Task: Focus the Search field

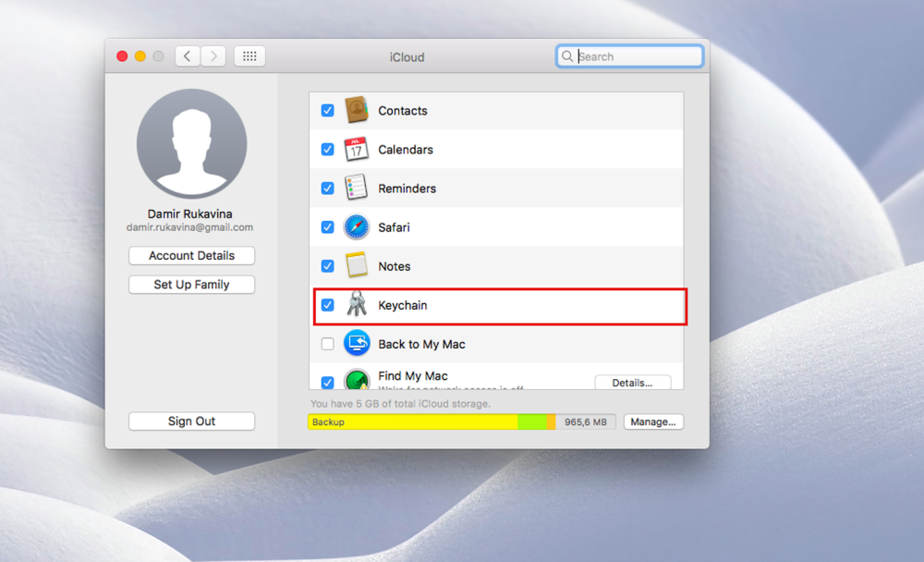Action: coord(629,56)
